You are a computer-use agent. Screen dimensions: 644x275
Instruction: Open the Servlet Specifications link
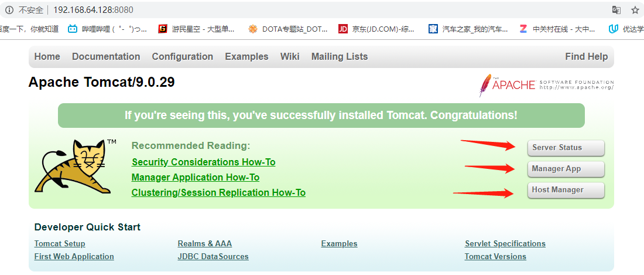[505, 244]
